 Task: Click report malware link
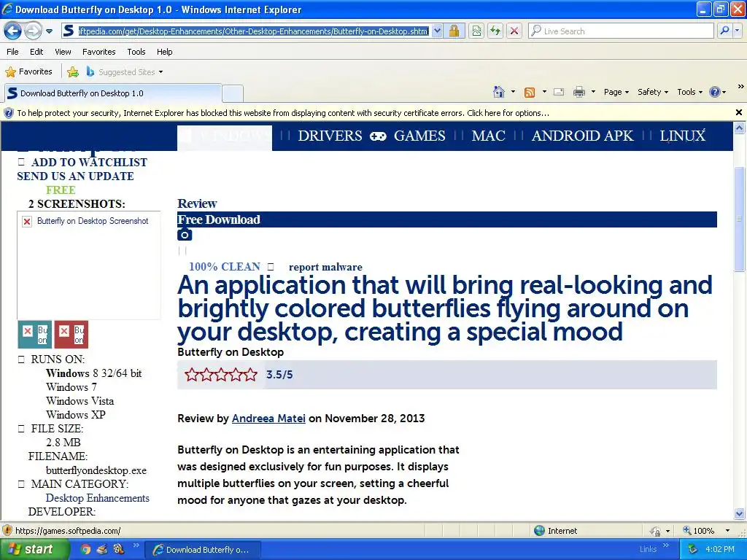[x=325, y=267]
